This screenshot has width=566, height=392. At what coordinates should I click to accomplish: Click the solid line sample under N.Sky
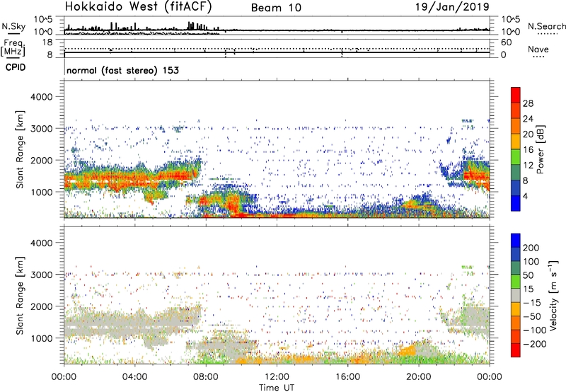13,33
